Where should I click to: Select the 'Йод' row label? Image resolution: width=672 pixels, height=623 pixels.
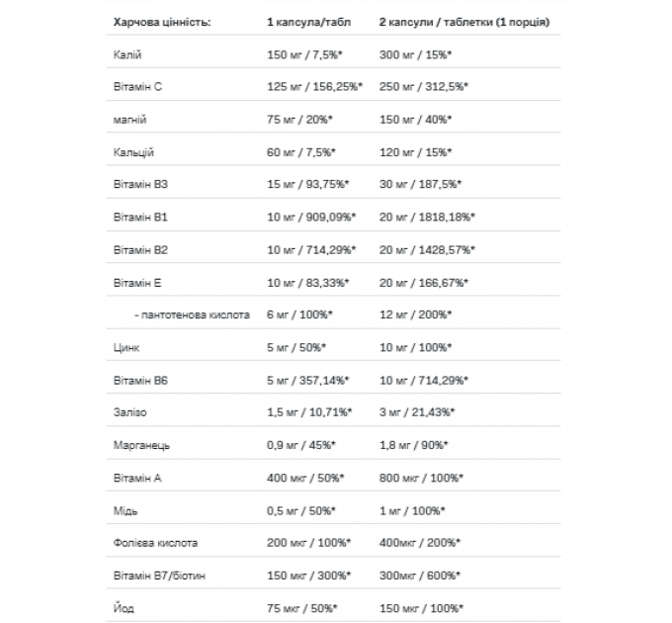click(x=124, y=608)
